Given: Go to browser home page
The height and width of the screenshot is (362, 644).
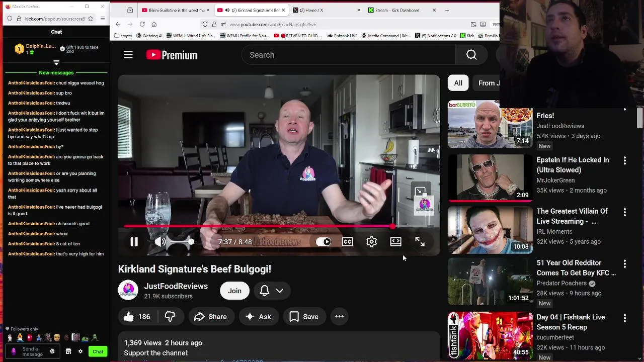Looking at the screenshot, I should (154, 24).
